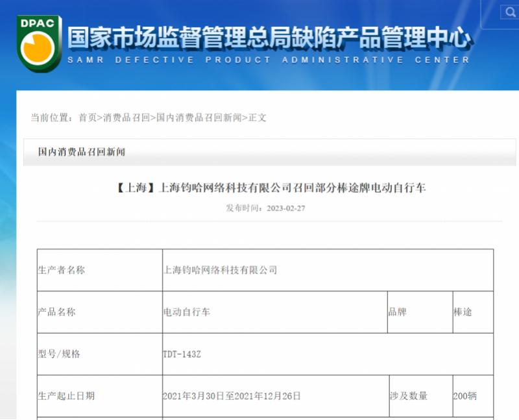The image size is (519, 420).
Task: Click the 品牌 label cell
Action: [420, 312]
